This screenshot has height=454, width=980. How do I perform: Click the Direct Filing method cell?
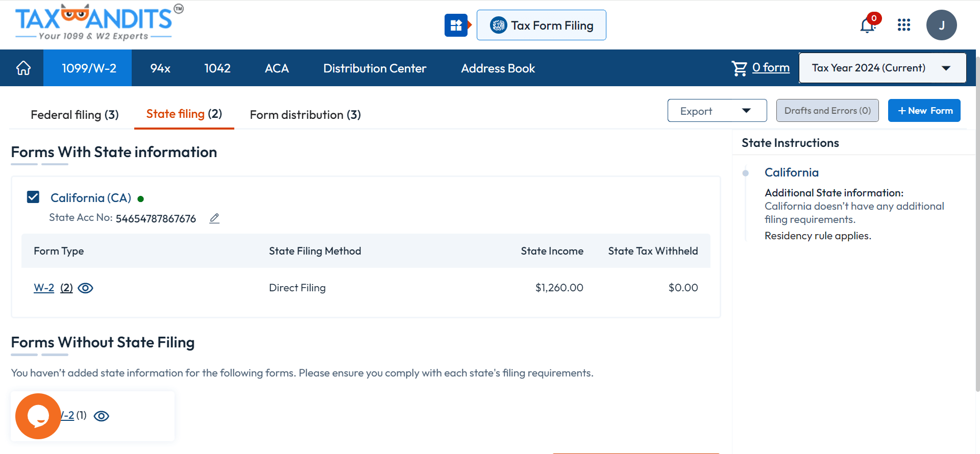[x=297, y=288]
